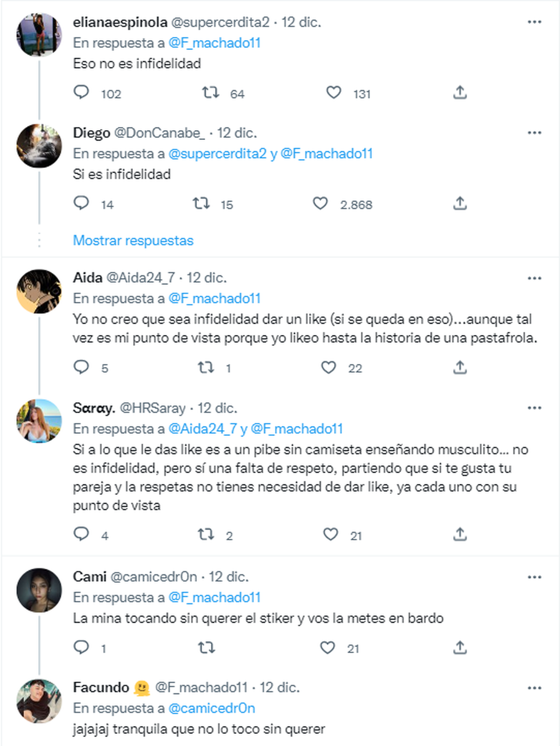Like Aida's tweet about pastafrola

tap(329, 367)
